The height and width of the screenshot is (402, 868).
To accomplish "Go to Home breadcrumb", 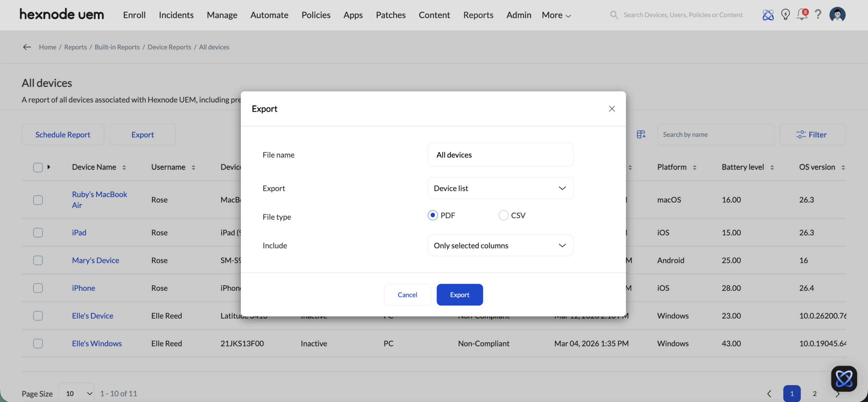I will coord(47,47).
